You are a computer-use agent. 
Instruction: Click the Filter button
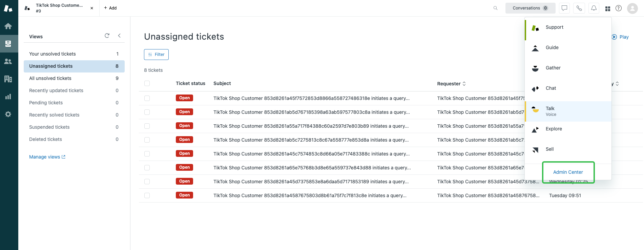point(156,55)
